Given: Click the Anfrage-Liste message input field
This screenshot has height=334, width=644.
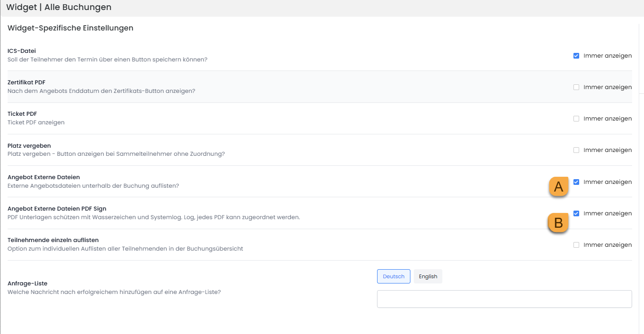Looking at the screenshot, I should tap(504, 299).
